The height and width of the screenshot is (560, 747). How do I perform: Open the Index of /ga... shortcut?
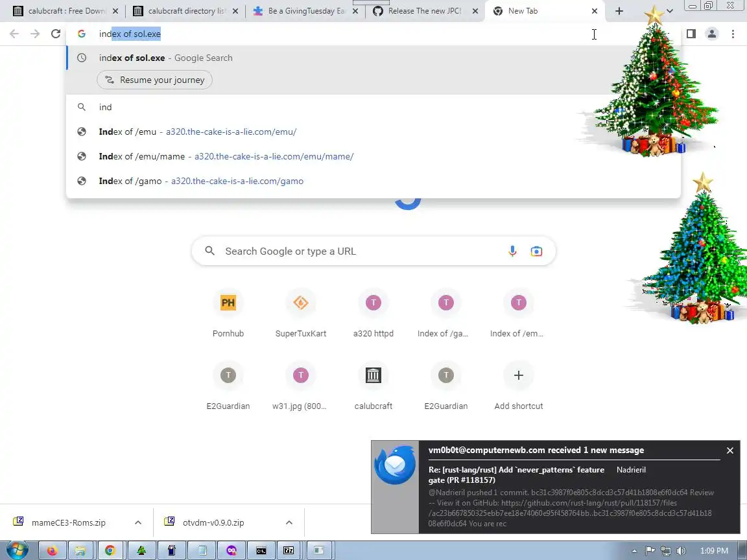[446, 312]
